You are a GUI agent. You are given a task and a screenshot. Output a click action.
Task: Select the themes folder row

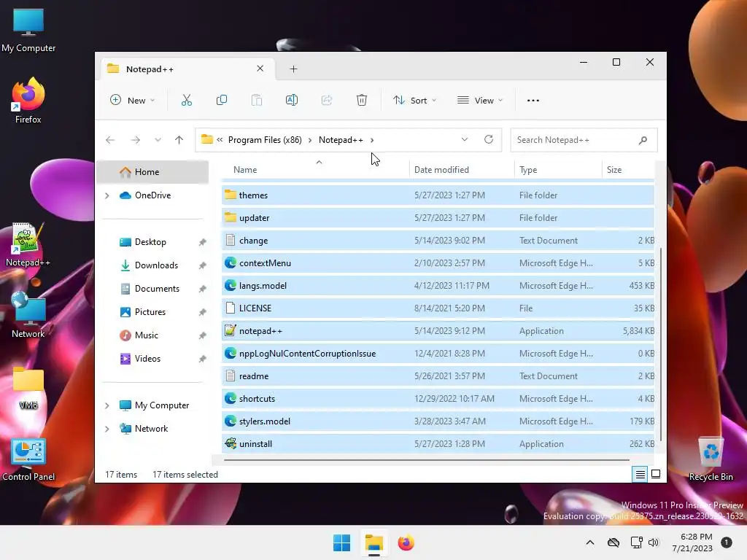click(438, 195)
